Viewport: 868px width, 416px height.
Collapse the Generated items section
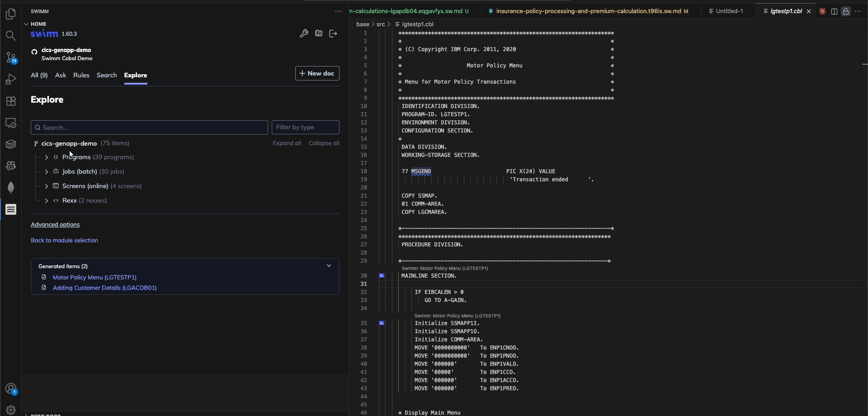329,266
